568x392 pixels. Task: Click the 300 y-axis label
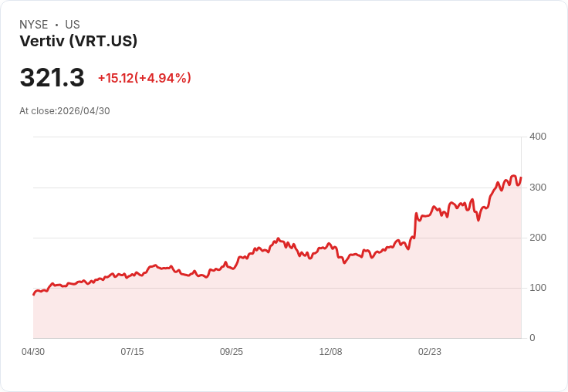click(x=538, y=188)
